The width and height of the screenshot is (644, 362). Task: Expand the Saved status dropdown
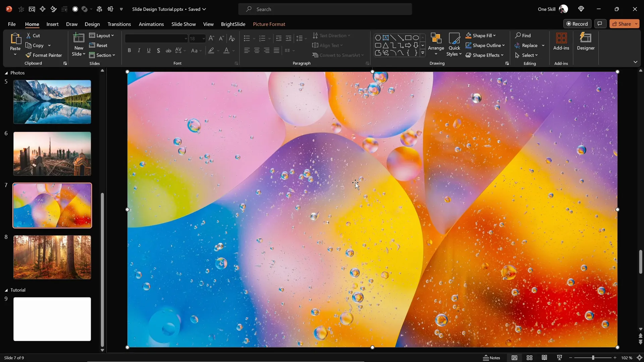(204, 9)
